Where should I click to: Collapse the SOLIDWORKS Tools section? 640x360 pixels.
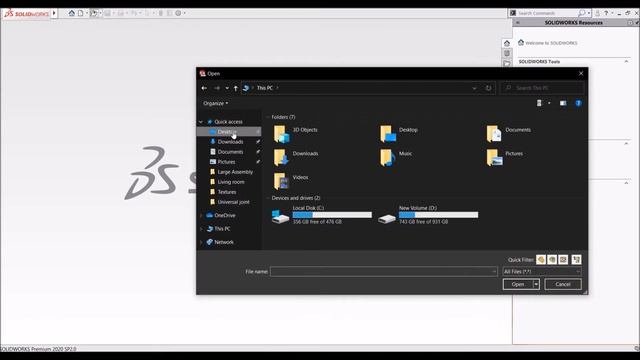(626, 62)
